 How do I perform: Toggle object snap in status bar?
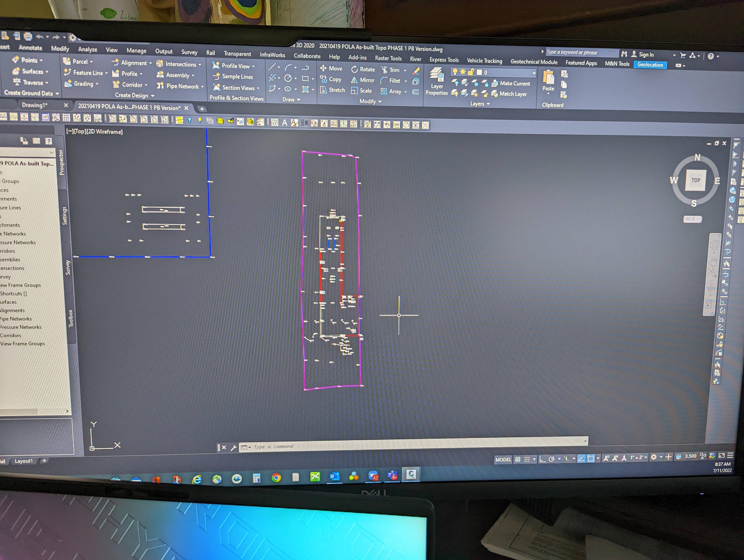click(x=591, y=458)
